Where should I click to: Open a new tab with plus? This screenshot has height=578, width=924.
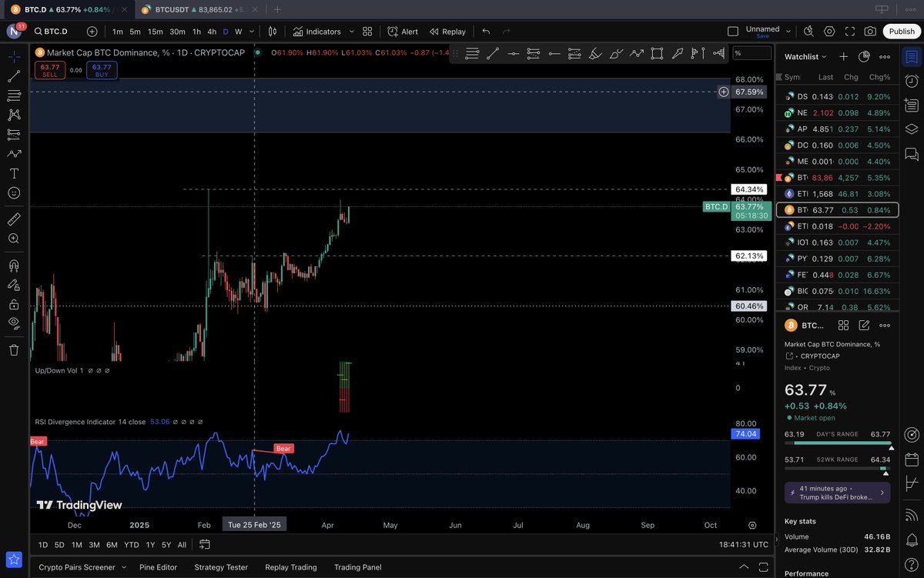click(277, 9)
